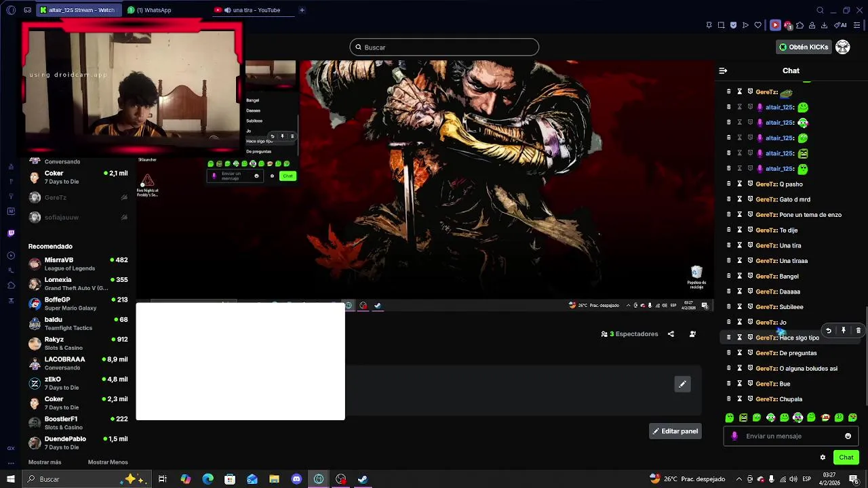868x488 pixels.
Task: Open easy setup sliders icon
Action: pyautogui.click(x=857, y=25)
